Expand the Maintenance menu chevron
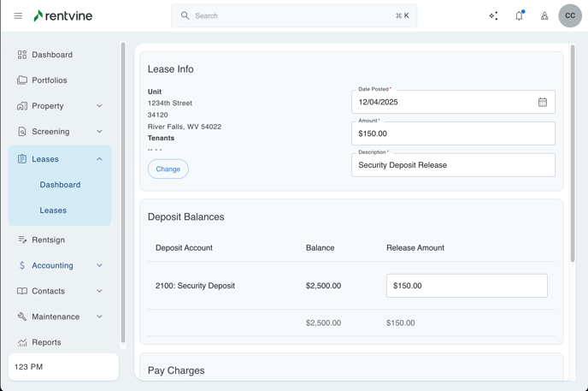Image resolution: width=588 pixels, height=391 pixels. [99, 317]
